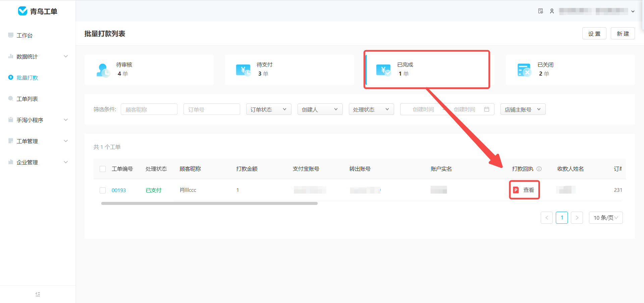Select the 待审核 4 单 status tab
This screenshot has width=644, height=303.
(149, 70)
